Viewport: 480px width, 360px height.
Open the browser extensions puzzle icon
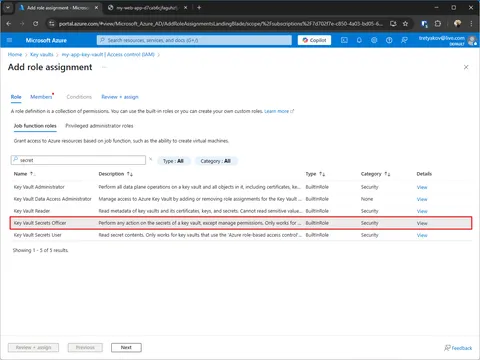438,24
